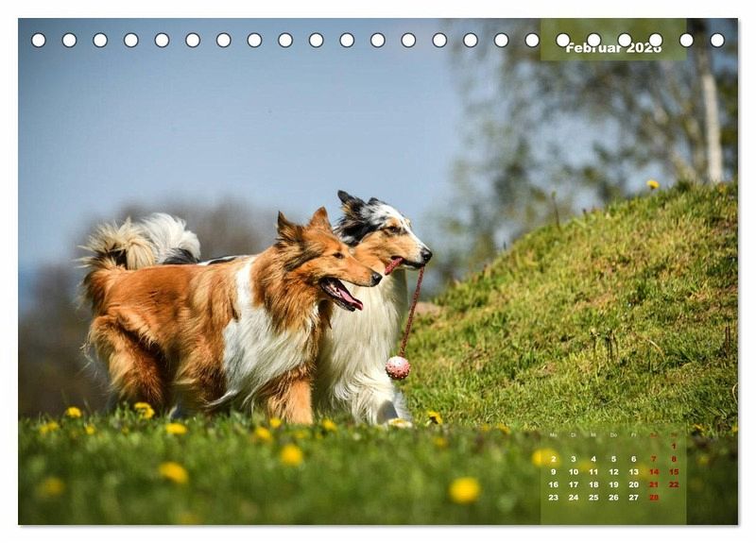
Task: Click the fluffy raised dog tail
Action: 142,241
